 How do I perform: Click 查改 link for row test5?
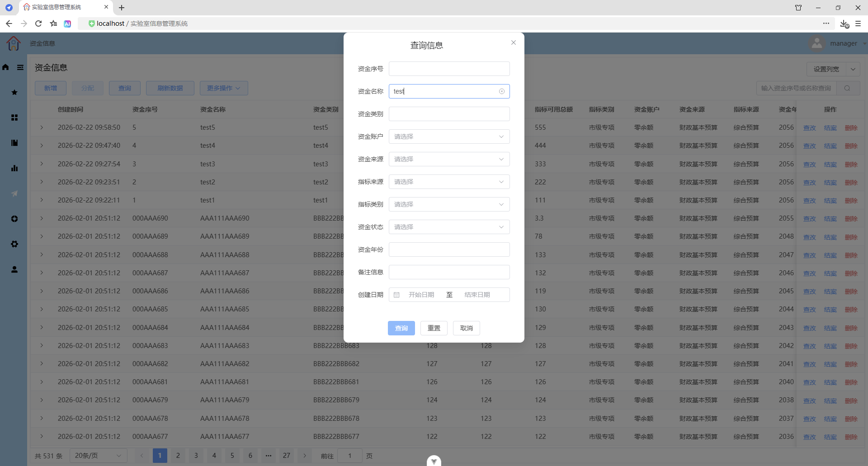[x=809, y=128]
